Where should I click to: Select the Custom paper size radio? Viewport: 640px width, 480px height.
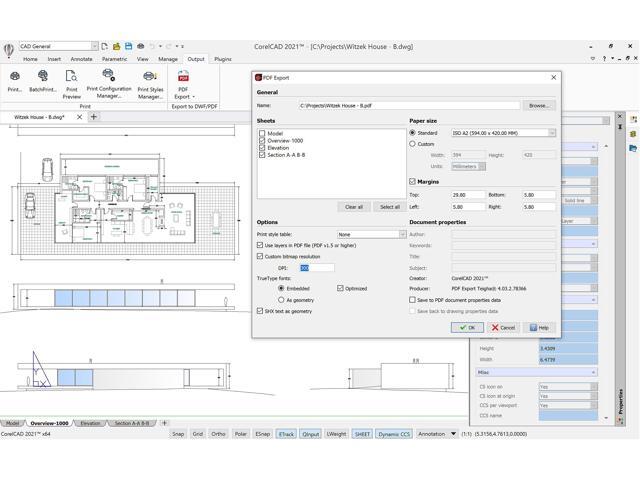click(412, 144)
